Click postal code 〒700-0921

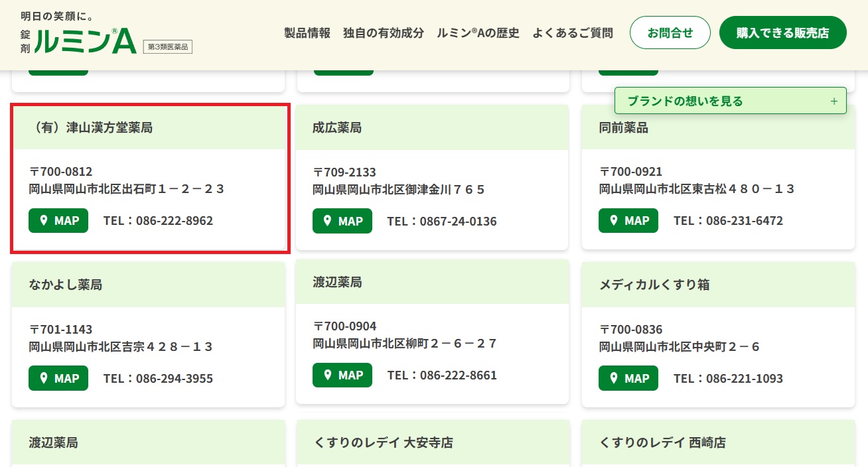(x=631, y=172)
